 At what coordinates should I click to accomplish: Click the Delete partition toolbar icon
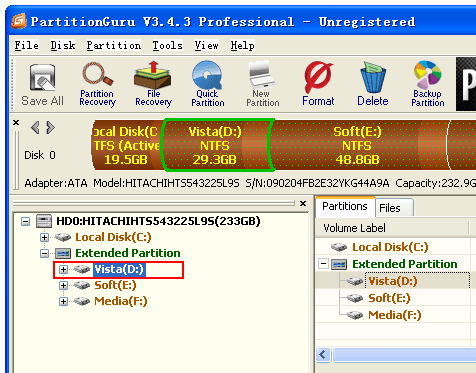click(373, 84)
